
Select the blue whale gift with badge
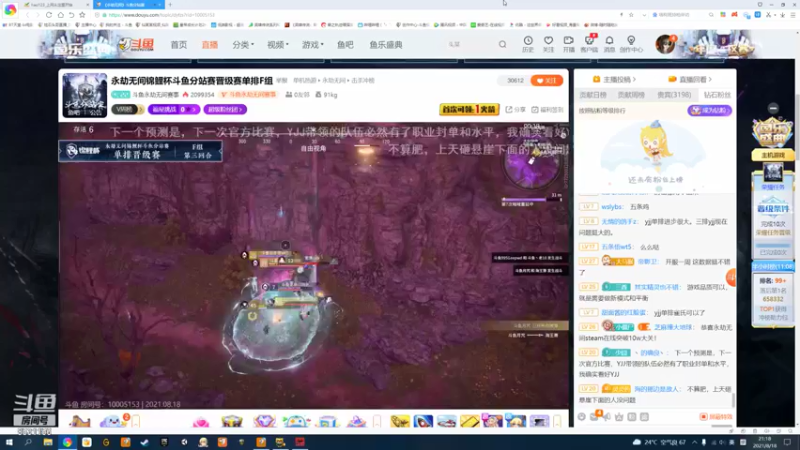click(113, 420)
